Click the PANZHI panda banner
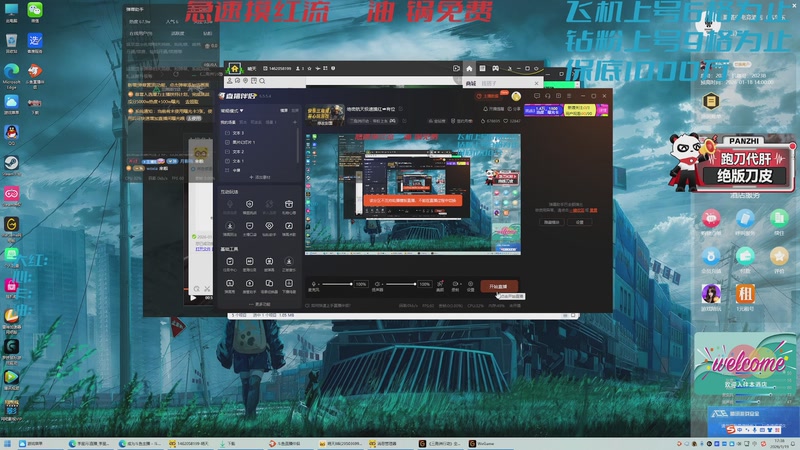This screenshot has height=450, width=800. [x=732, y=163]
